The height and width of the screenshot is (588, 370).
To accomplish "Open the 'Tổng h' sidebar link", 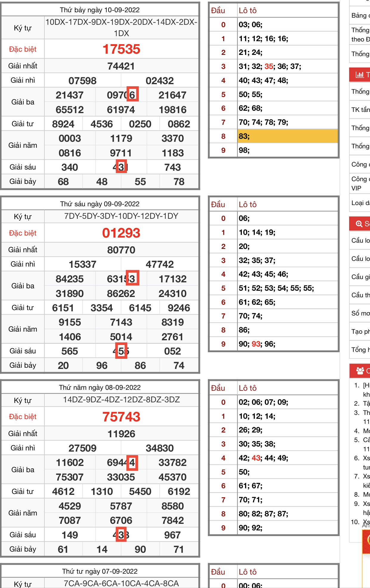I will click(x=361, y=350).
